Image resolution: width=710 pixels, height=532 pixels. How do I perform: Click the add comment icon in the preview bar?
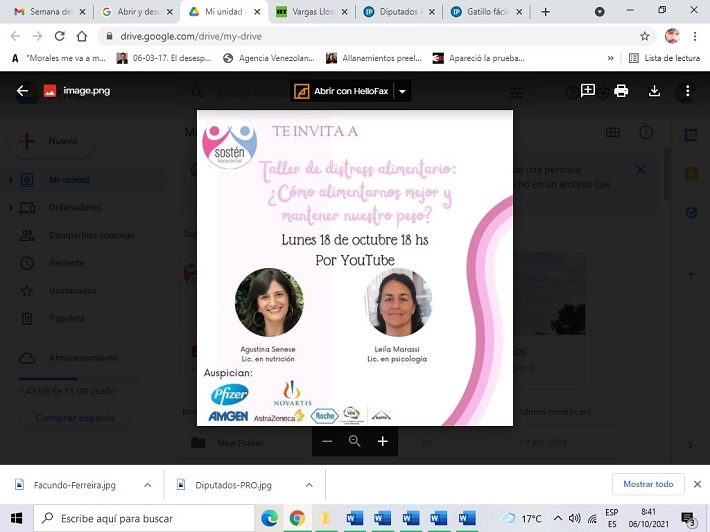coord(588,91)
